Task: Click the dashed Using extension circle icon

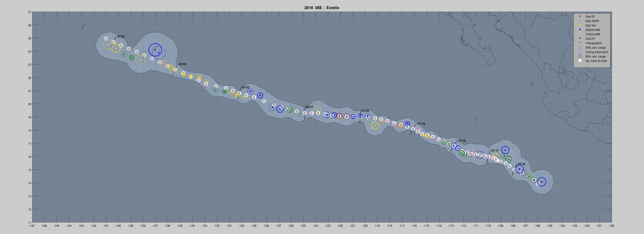Action: [x=580, y=52]
